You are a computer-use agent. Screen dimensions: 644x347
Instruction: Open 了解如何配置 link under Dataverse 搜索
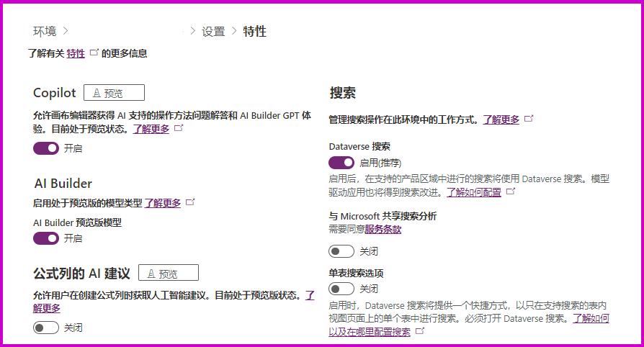click(x=474, y=192)
